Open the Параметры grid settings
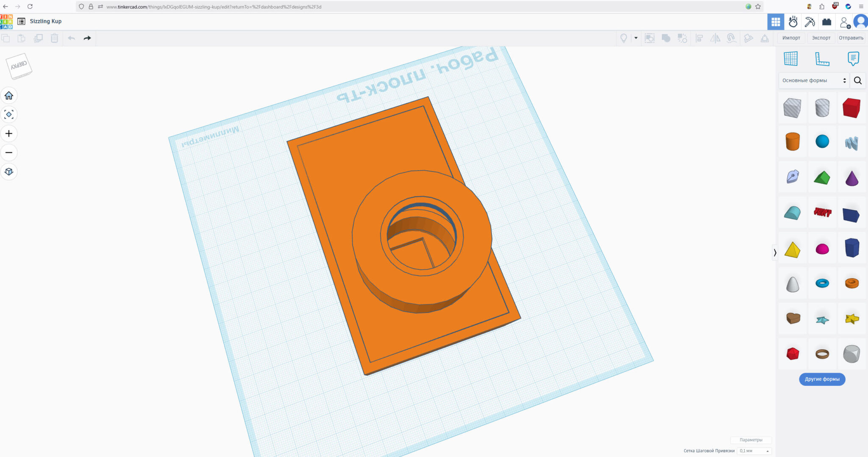This screenshot has height=457, width=868. tap(751, 440)
